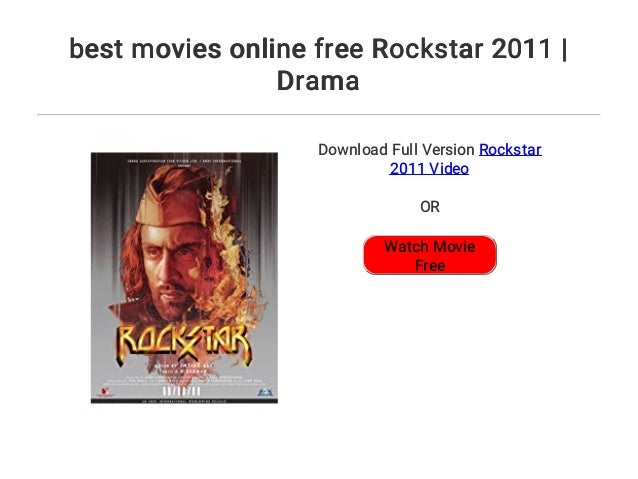Click the black strip at the poster's bottom
The image size is (638, 479).
184,401
